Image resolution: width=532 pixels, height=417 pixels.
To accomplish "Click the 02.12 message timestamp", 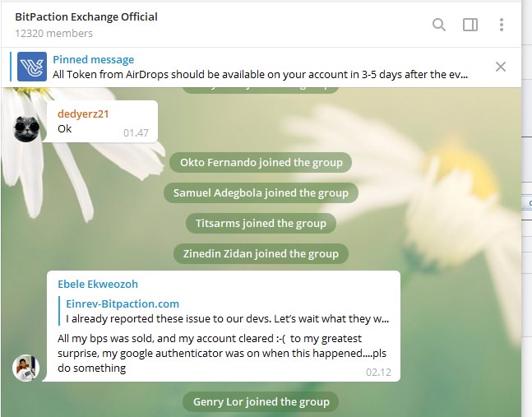I will click(x=378, y=373).
